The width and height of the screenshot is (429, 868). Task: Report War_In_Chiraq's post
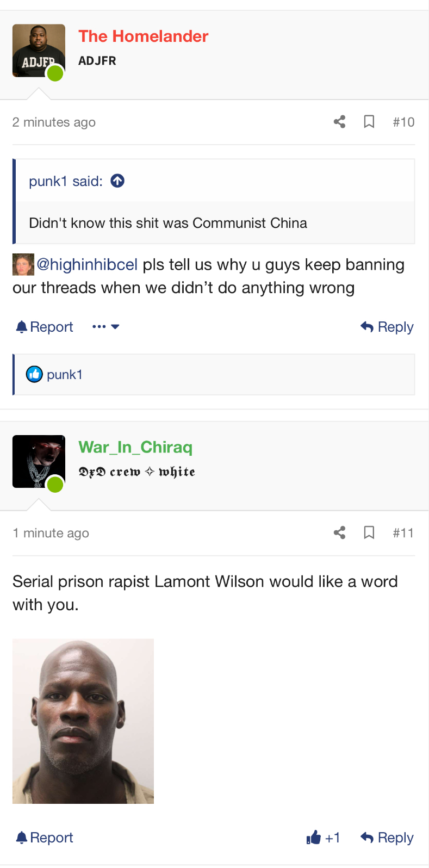click(x=45, y=838)
